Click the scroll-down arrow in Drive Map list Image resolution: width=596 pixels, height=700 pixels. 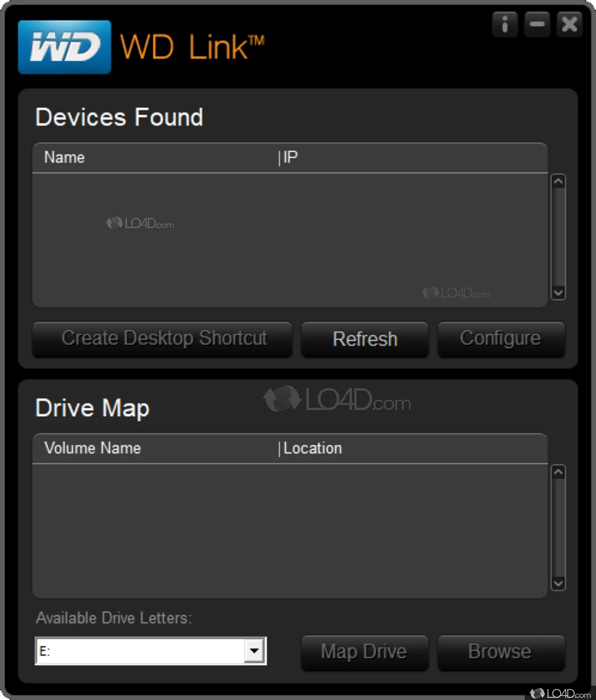[x=558, y=583]
